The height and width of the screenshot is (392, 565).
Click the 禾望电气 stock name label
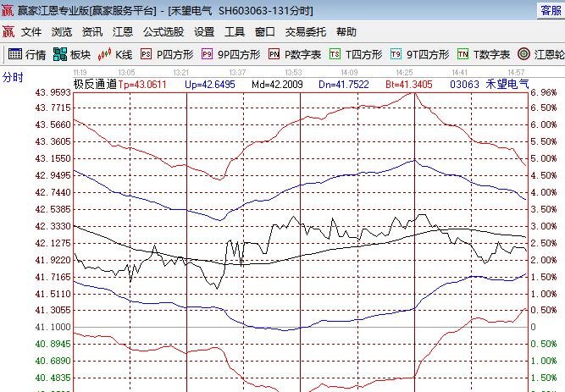click(507, 85)
